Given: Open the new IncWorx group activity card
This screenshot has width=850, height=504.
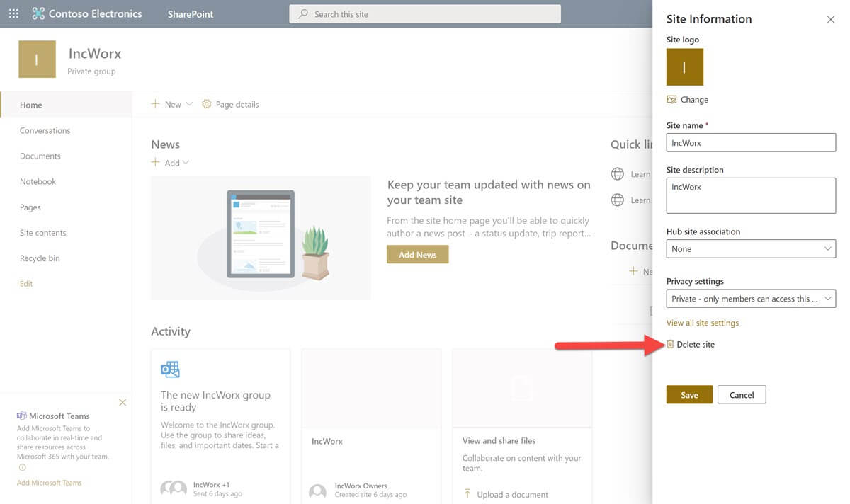Looking at the screenshot, I should point(220,426).
